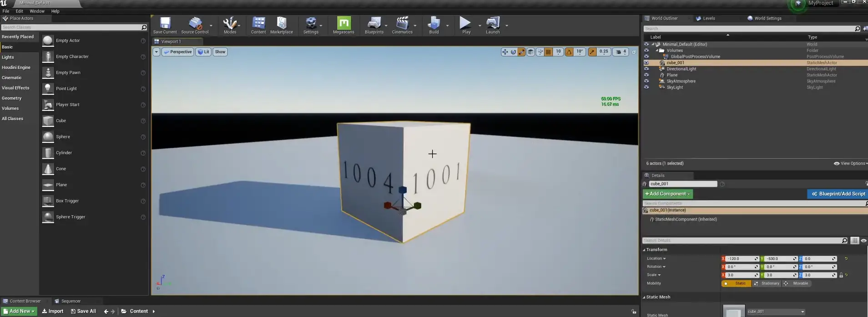Click the Save Current toolbar icon

click(165, 23)
